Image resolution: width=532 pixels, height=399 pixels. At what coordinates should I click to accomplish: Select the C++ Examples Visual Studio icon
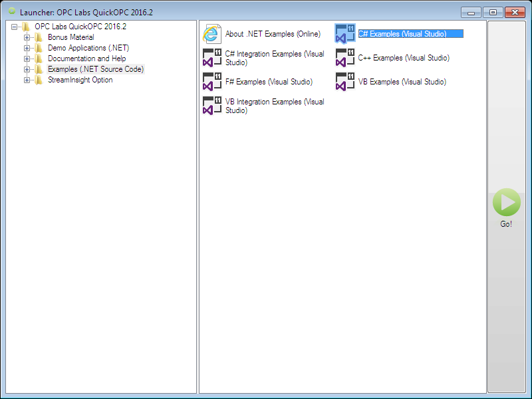pos(345,58)
